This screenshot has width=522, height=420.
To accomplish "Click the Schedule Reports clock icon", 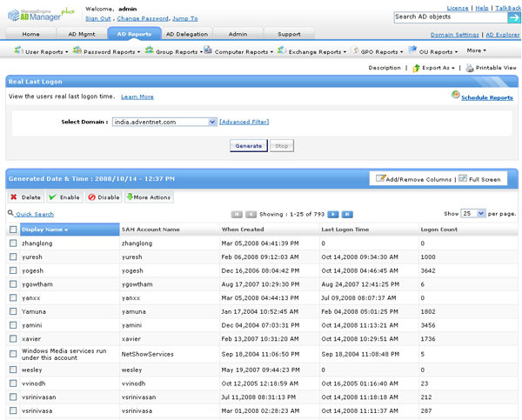I will pos(456,96).
